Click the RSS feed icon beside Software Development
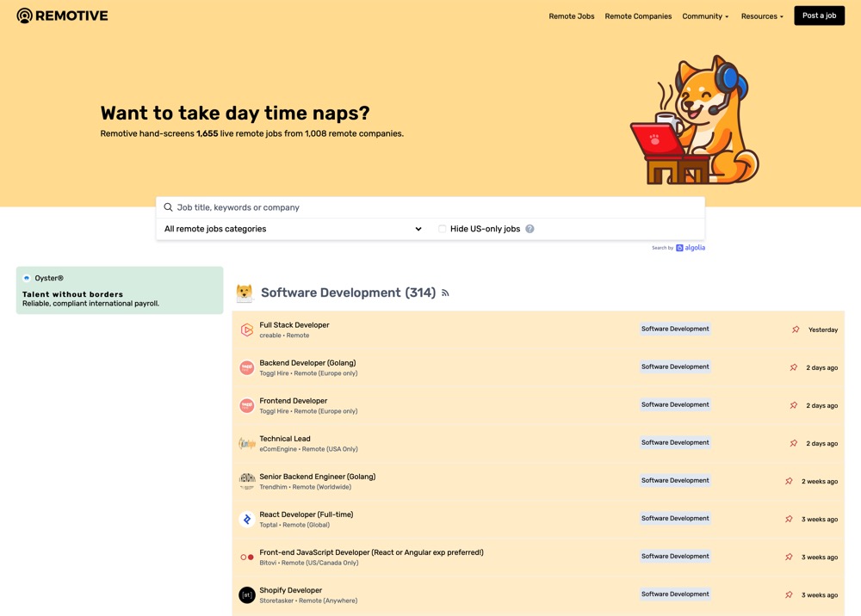Image resolution: width=861 pixels, height=616 pixels. click(x=445, y=293)
